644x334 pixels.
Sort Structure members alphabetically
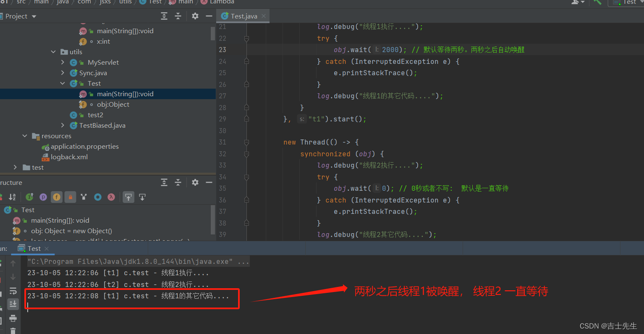tap(12, 197)
